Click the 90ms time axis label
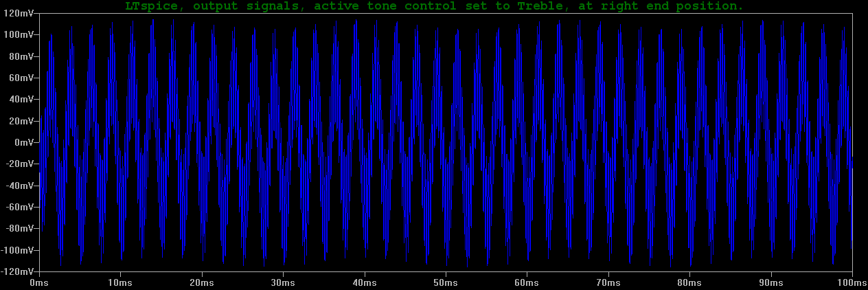 pyautogui.click(x=771, y=282)
